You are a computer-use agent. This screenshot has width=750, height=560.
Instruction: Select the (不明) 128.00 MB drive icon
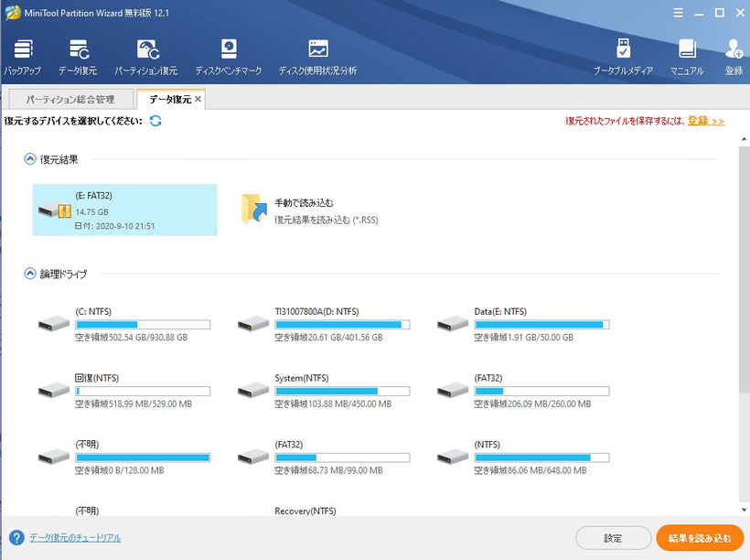54,458
